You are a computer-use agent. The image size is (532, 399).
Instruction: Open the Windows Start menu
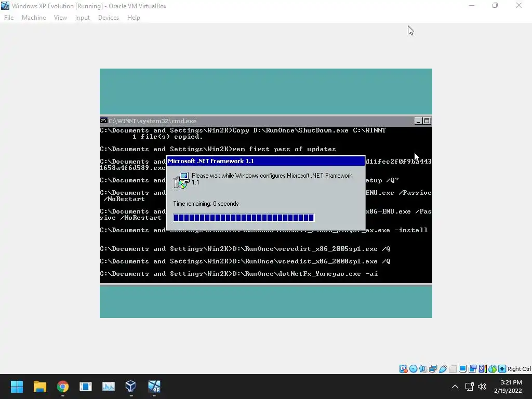coord(17,387)
